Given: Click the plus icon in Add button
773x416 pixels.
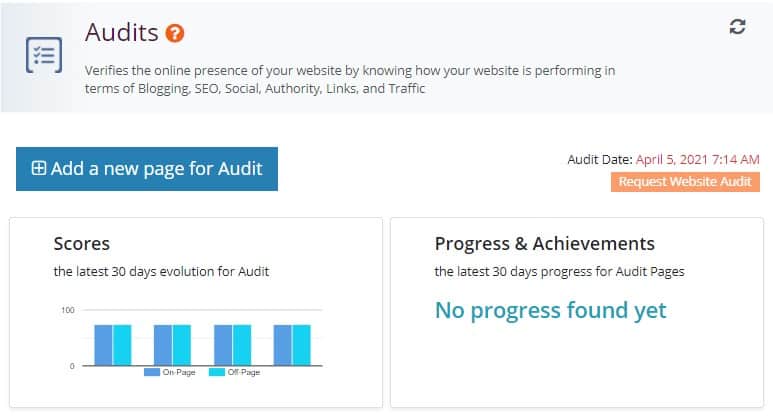Looking at the screenshot, I should coord(38,168).
